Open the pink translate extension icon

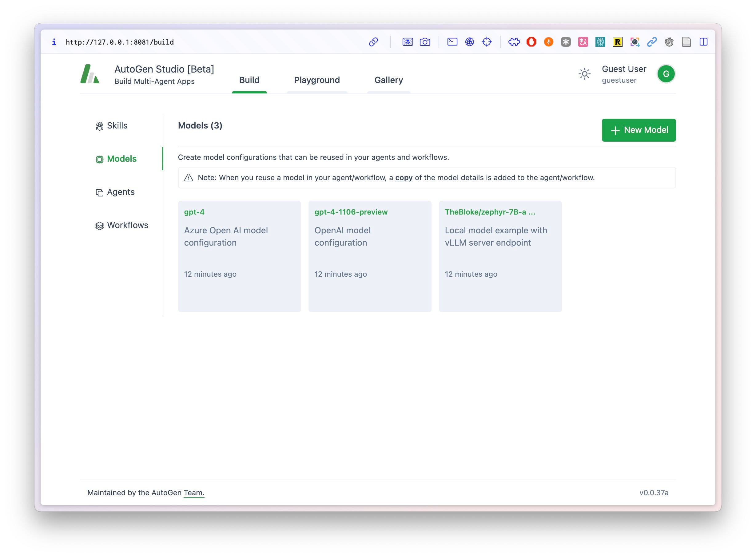[x=583, y=42]
